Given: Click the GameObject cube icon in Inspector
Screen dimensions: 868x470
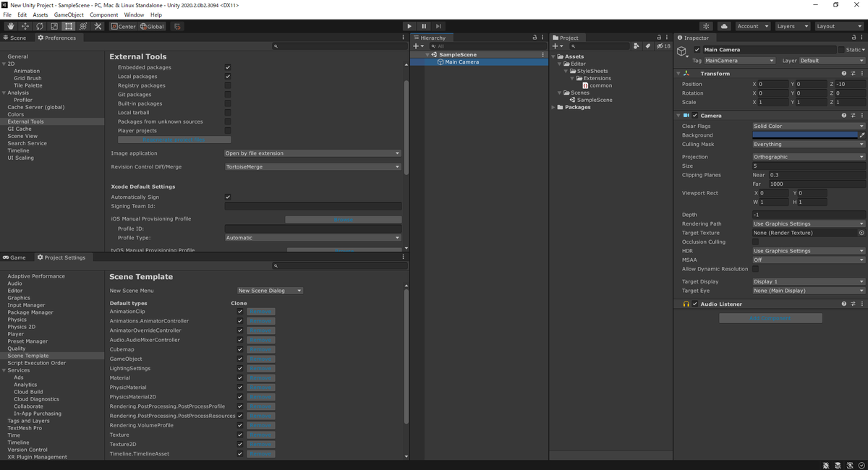Looking at the screenshot, I should (x=682, y=51).
